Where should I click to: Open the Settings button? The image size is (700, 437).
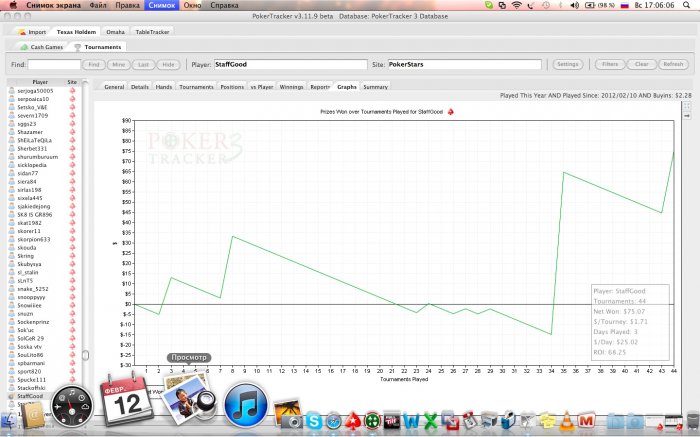click(567, 64)
